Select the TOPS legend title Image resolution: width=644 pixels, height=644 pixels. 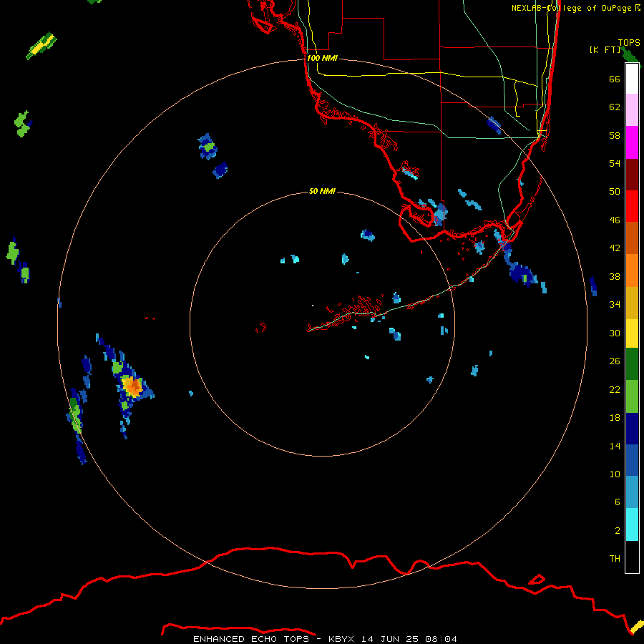[x=629, y=42]
